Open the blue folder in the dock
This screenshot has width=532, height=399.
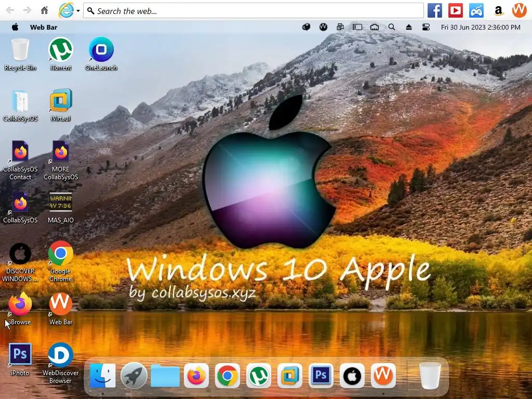[165, 376]
